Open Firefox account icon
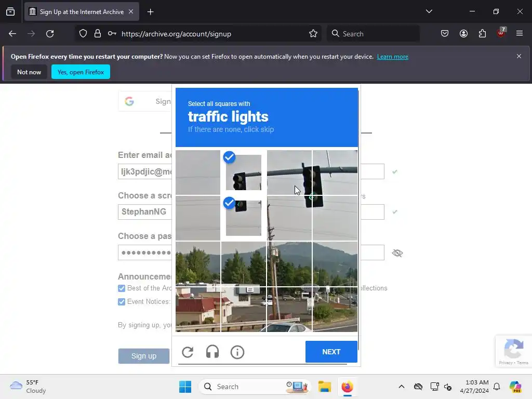 coord(463,34)
